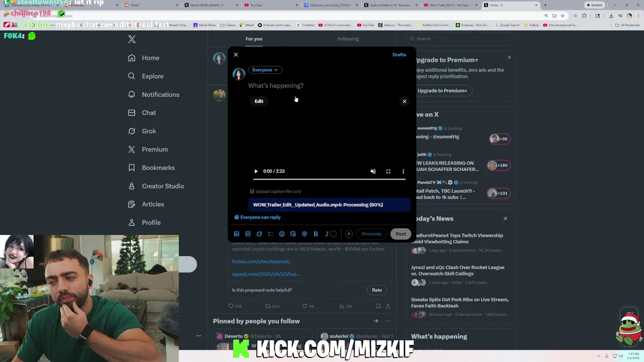The image size is (644, 362).
Task: Share the post in the feed
Action: pos(388,306)
